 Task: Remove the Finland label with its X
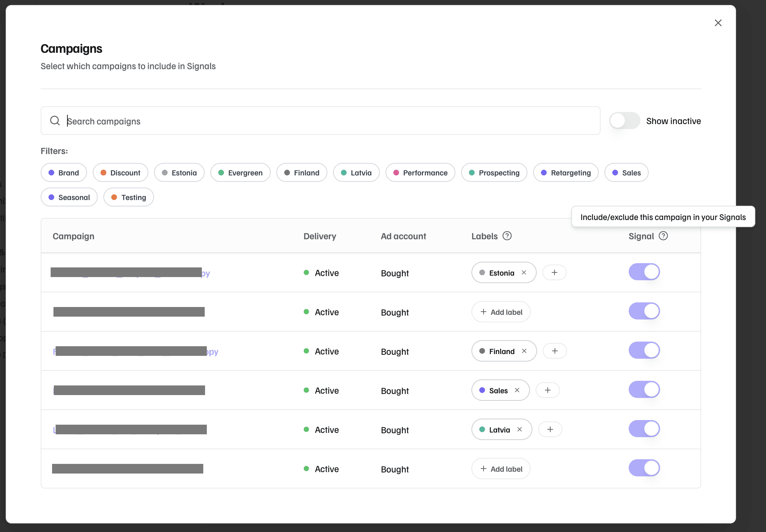pyautogui.click(x=524, y=351)
